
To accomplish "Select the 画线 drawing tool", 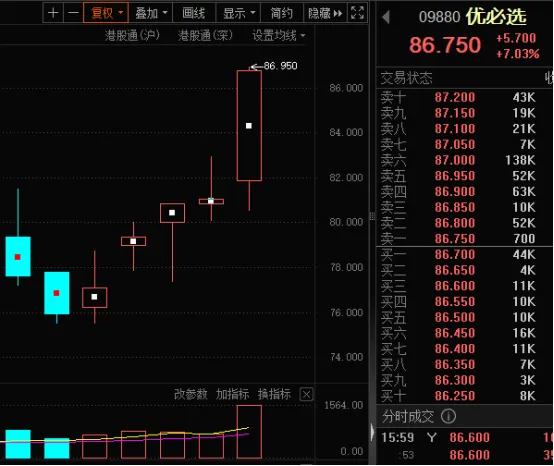I will [194, 13].
